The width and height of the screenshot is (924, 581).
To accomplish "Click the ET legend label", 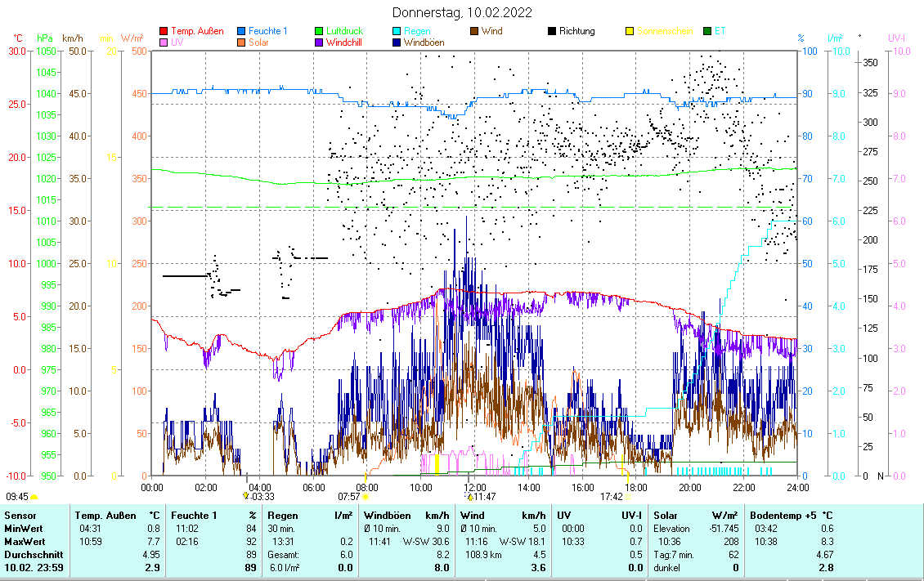I will click(720, 32).
